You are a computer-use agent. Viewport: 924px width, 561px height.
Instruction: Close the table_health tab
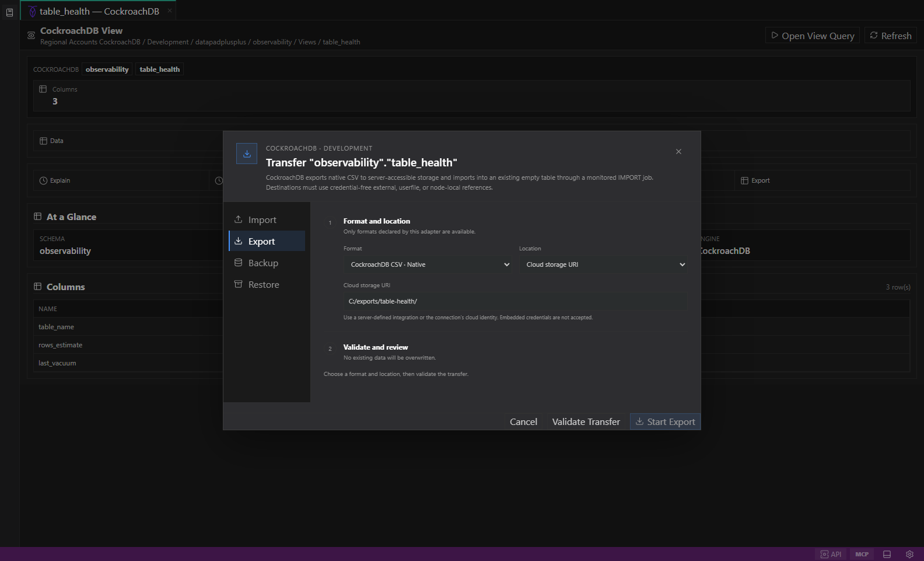click(x=170, y=11)
